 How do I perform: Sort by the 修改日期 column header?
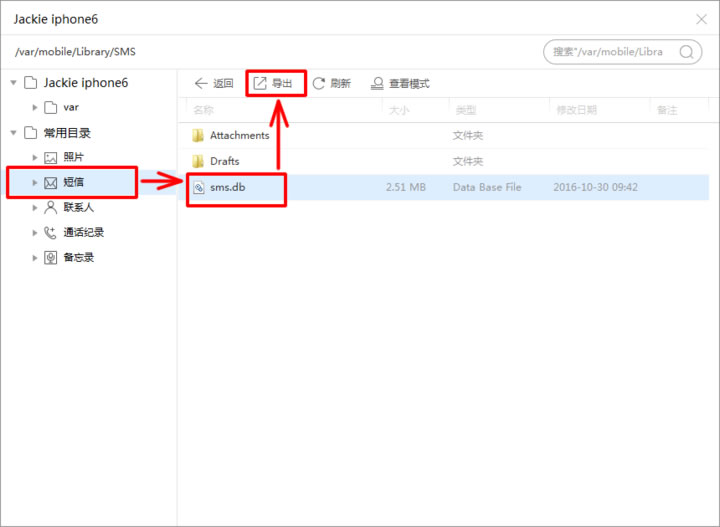click(577, 110)
